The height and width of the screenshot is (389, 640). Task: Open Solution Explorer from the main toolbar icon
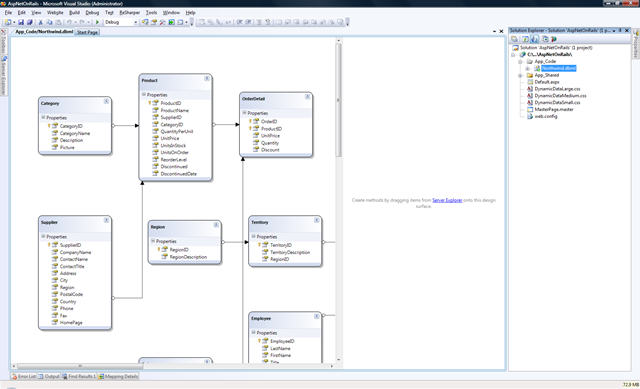(145, 22)
